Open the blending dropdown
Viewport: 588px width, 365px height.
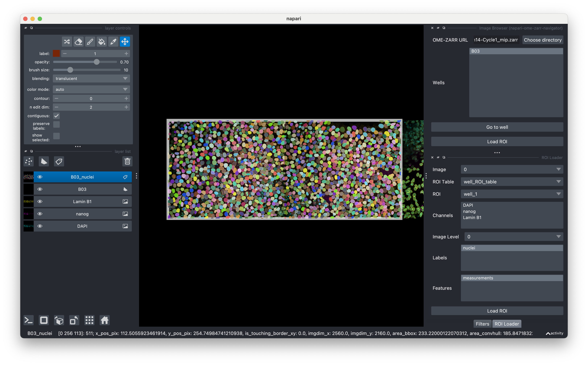click(91, 78)
